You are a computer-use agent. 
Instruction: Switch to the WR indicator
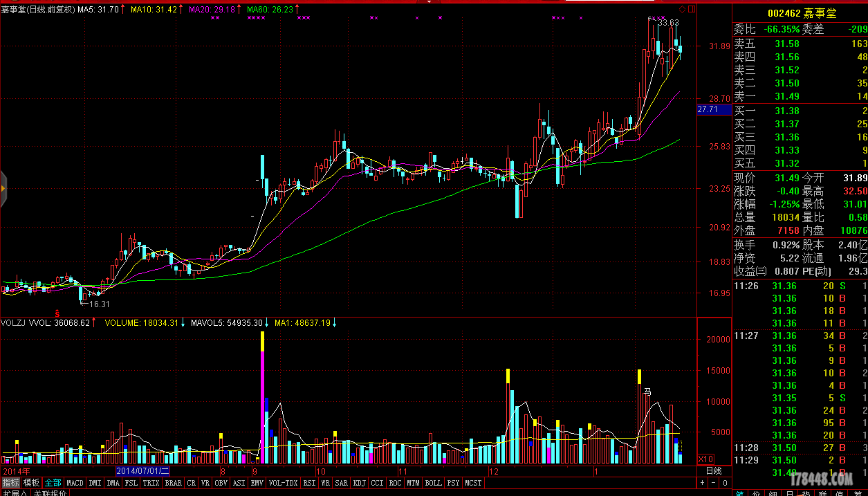pos(326,483)
